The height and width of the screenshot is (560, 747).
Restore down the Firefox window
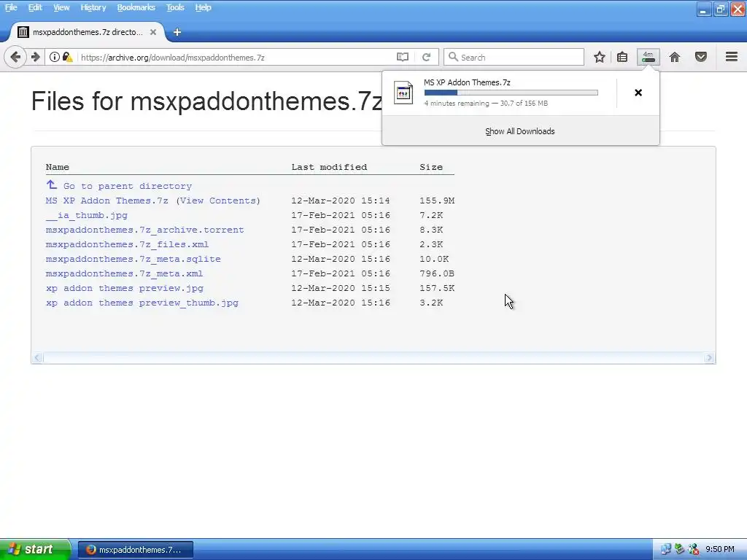click(x=721, y=9)
